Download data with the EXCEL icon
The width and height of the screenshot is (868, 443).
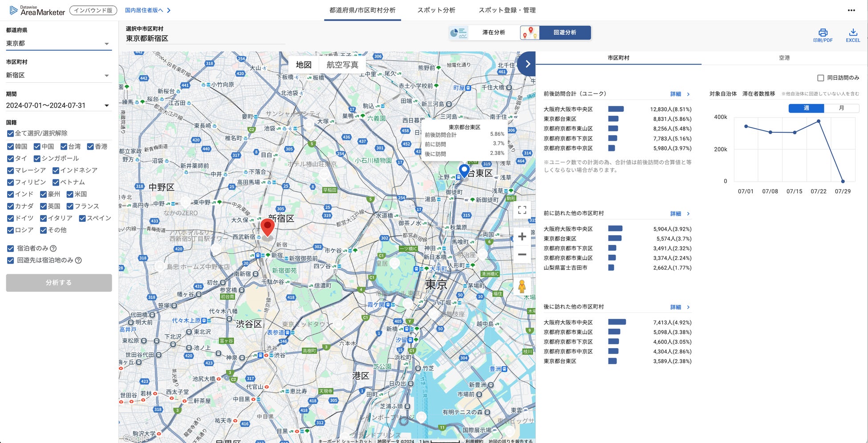click(x=852, y=33)
